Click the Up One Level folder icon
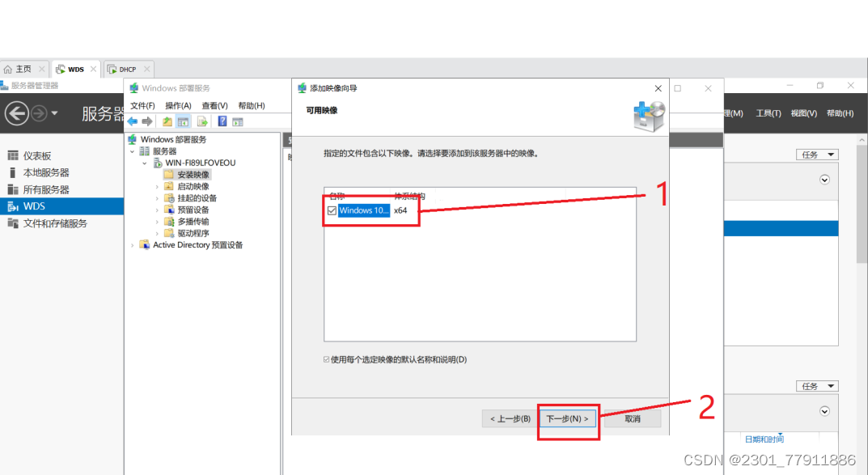The width and height of the screenshot is (868, 475). 167,121
